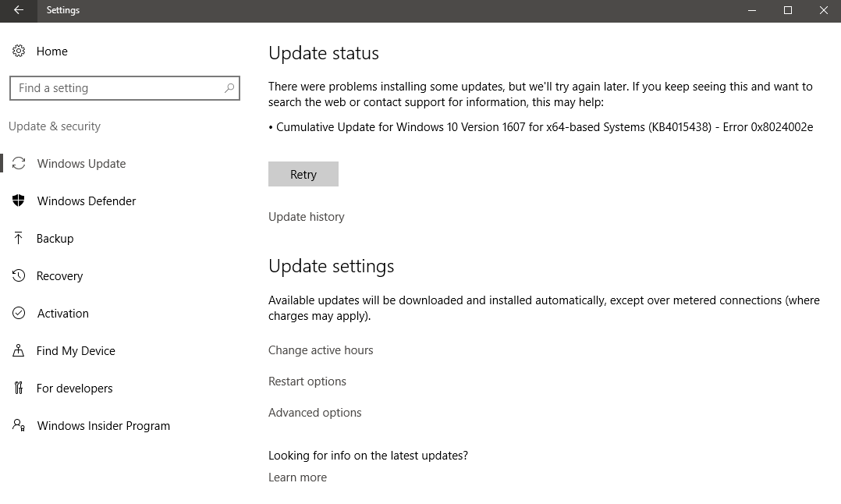Maximize the Settings window
The height and width of the screenshot is (504, 841).
pyautogui.click(x=788, y=10)
